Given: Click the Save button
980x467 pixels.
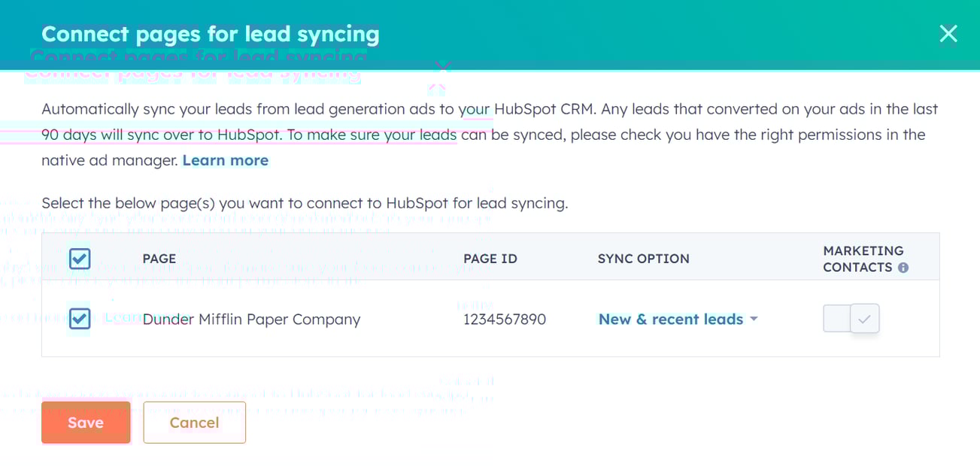Looking at the screenshot, I should [x=86, y=422].
